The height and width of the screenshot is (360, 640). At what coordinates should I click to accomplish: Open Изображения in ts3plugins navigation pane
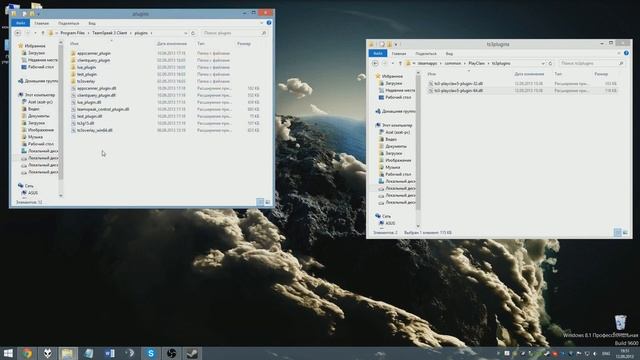tap(398, 160)
